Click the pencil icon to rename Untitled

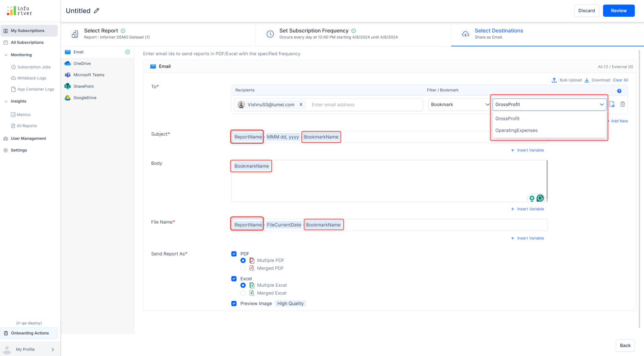(97, 11)
